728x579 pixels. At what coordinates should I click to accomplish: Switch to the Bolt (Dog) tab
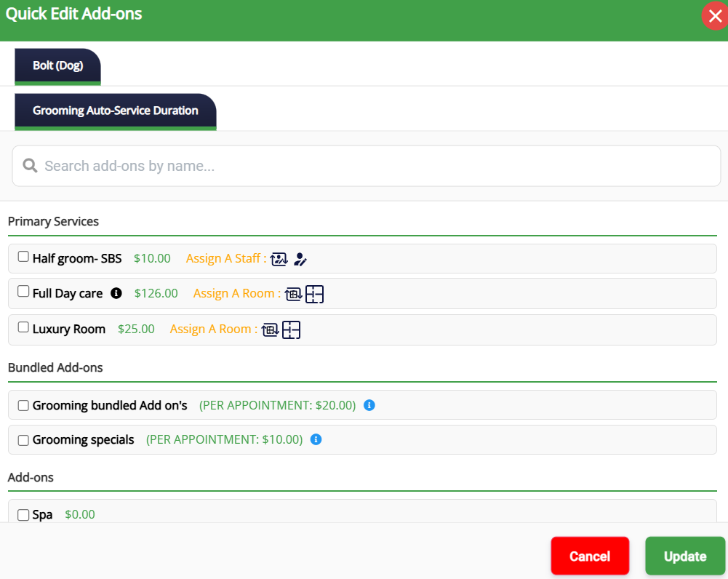(x=57, y=65)
